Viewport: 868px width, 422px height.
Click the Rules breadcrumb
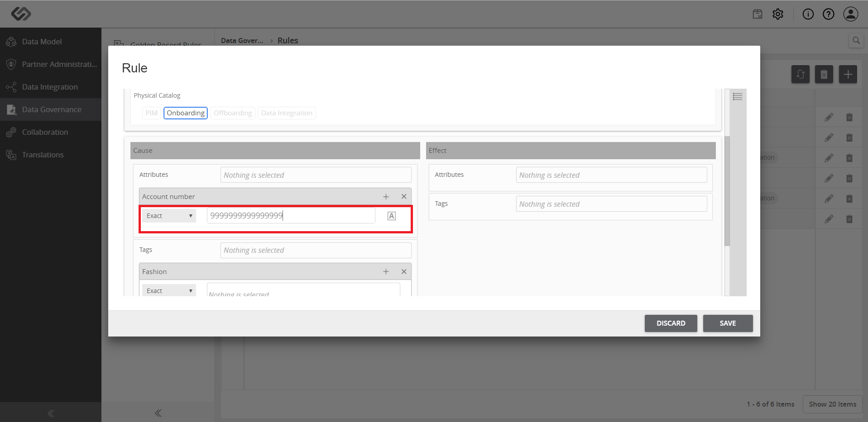(288, 41)
